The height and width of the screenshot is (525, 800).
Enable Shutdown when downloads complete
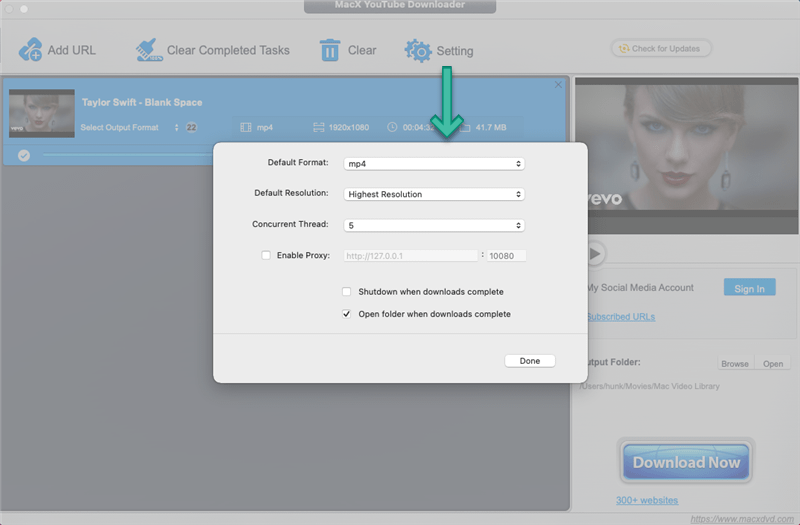[x=346, y=291]
